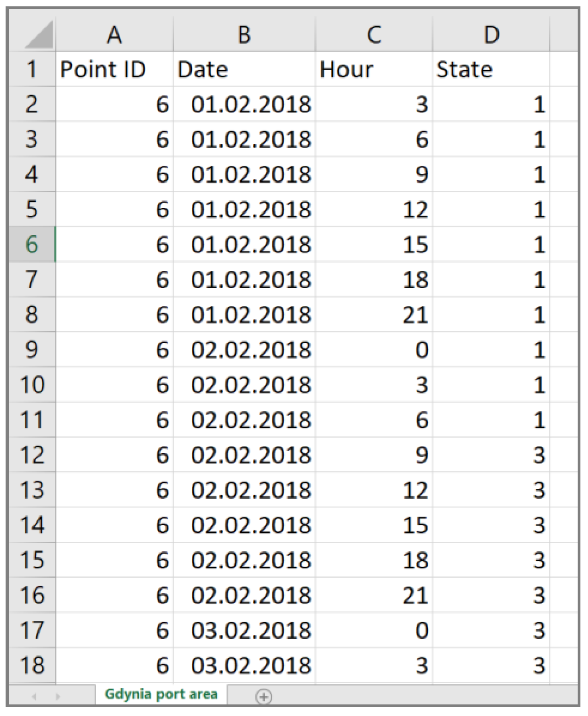This screenshot has height=716, width=588.
Task: Click the Date header cell
Action: [244, 69]
